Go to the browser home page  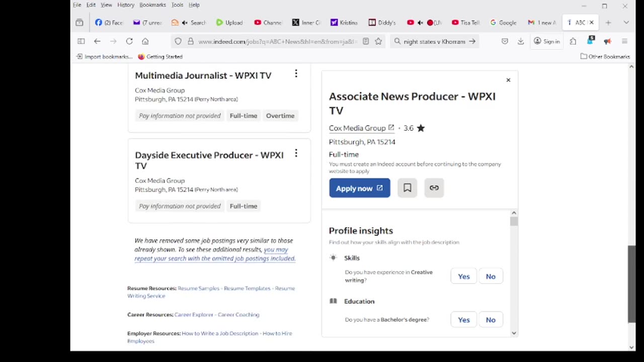(145, 41)
